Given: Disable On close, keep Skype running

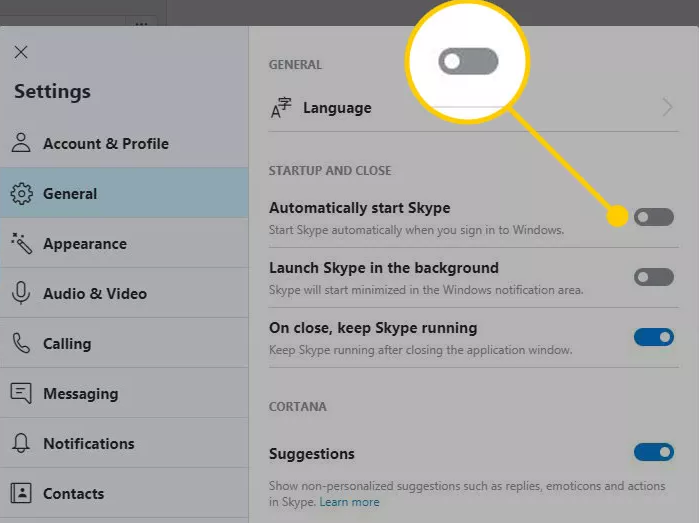Looking at the screenshot, I should [x=654, y=337].
